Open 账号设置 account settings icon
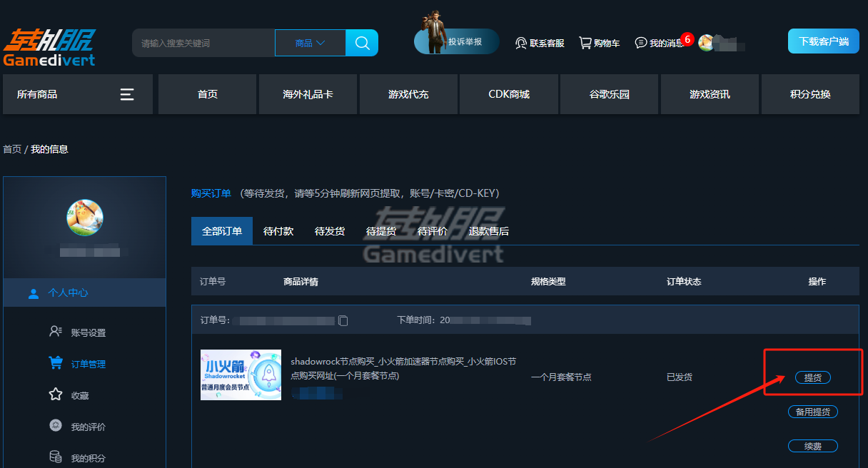868x468 pixels. coord(56,332)
